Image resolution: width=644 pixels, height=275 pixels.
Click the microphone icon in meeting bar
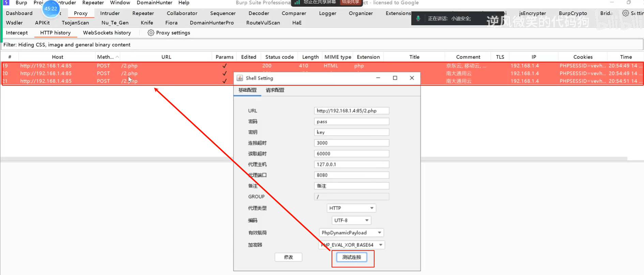click(x=418, y=18)
